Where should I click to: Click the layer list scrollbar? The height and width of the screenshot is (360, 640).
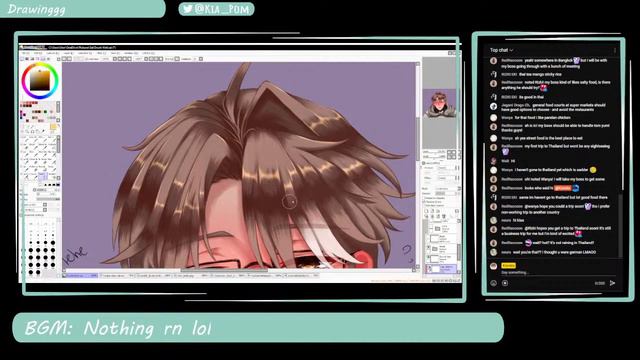tap(458, 251)
